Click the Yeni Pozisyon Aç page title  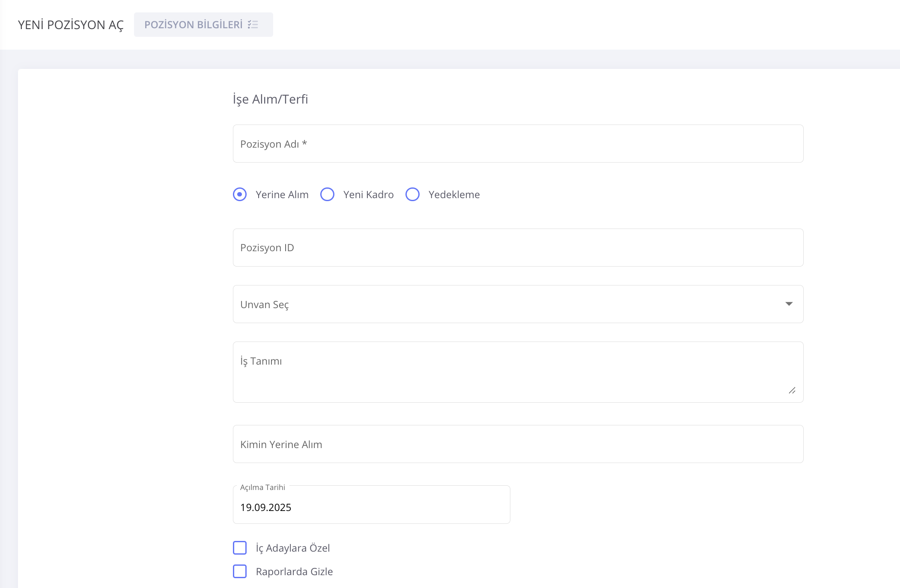(x=71, y=25)
